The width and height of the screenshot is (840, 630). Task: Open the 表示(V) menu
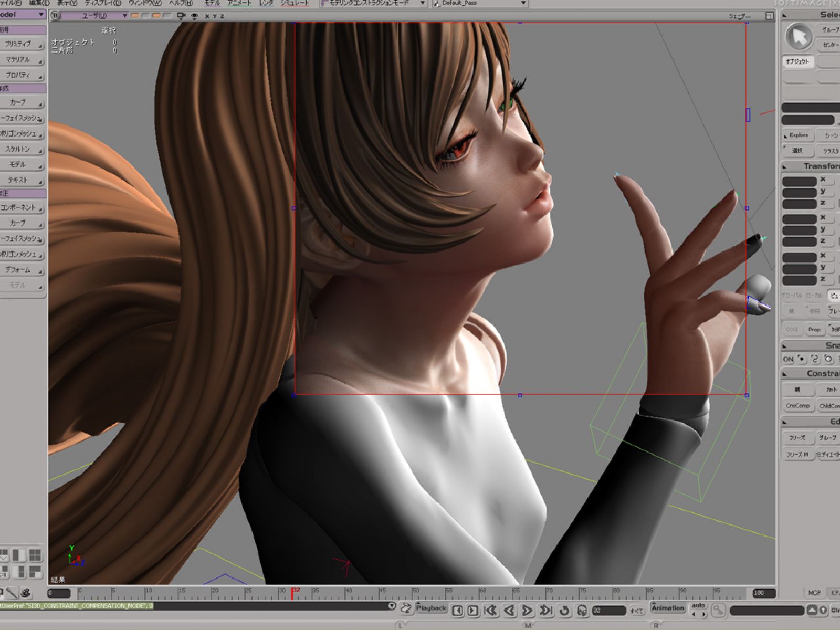click(67, 3)
